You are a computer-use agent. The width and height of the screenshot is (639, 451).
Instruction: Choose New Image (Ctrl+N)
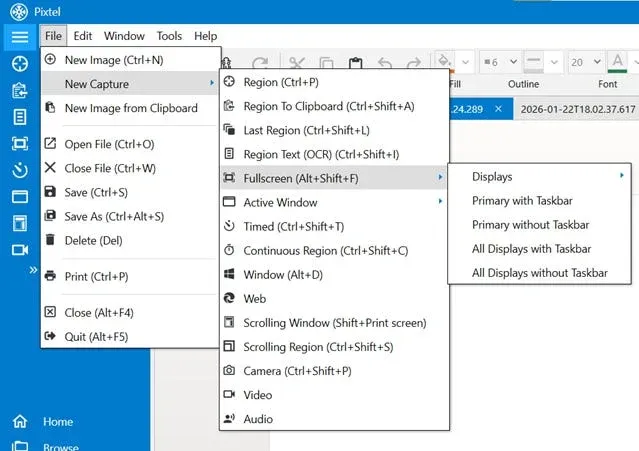(130, 60)
